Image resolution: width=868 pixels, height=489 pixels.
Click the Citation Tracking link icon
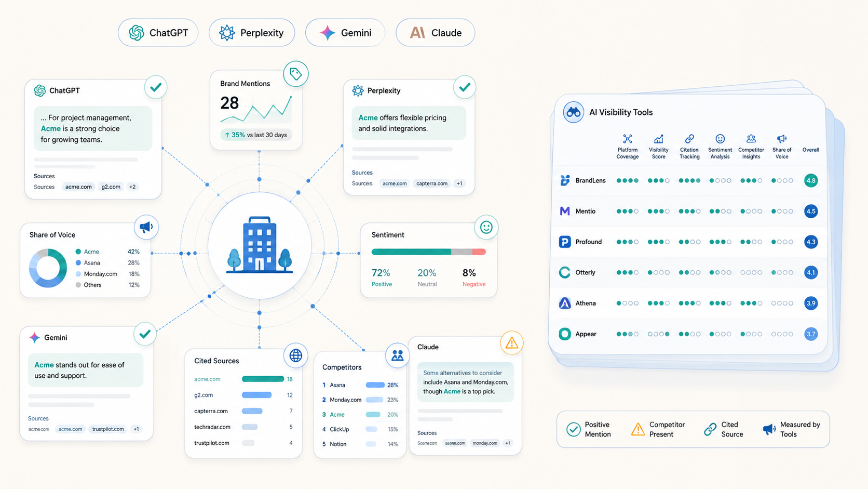click(x=689, y=139)
